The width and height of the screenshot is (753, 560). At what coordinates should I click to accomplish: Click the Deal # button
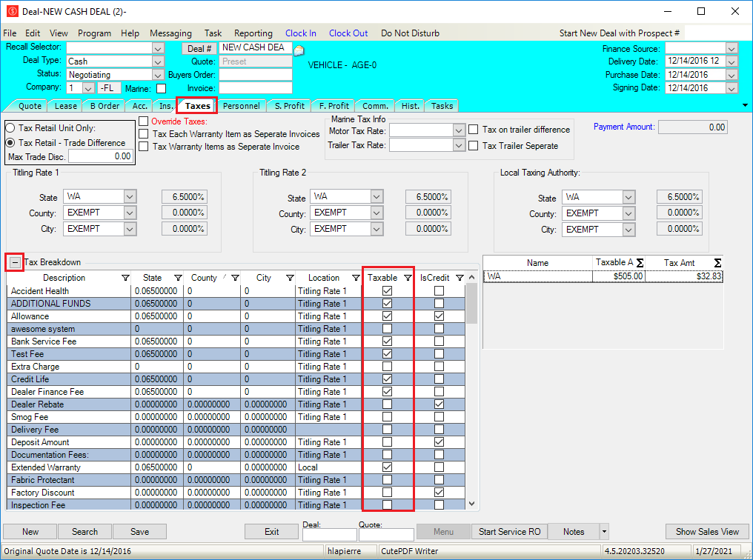tap(199, 48)
